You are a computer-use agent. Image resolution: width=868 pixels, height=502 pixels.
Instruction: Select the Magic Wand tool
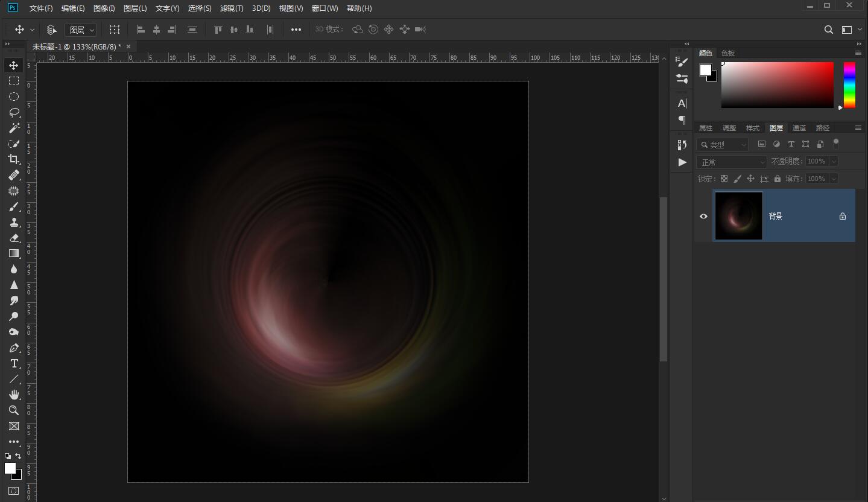pos(14,128)
